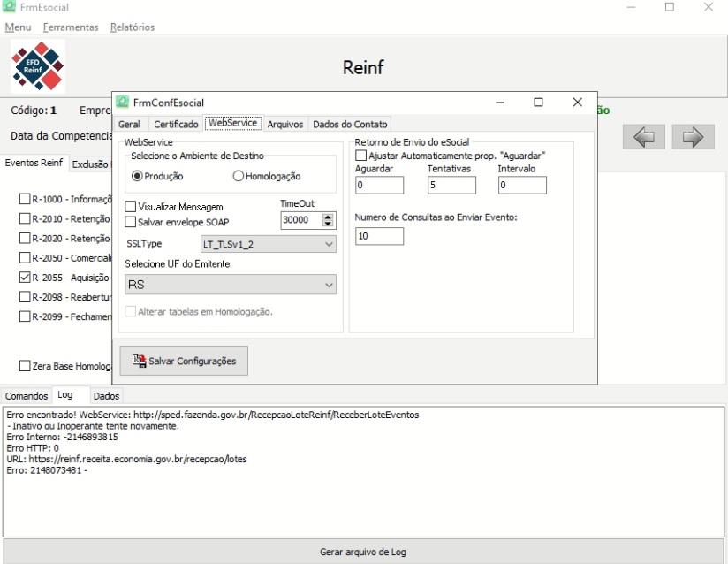The height and width of the screenshot is (564, 728).
Task: Check the R-2050 Comercialização event checkbox
Action: (25, 258)
